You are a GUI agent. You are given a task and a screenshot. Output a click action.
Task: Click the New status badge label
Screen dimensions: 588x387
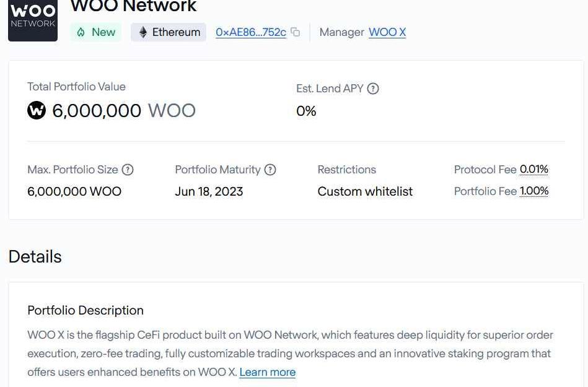click(x=103, y=32)
